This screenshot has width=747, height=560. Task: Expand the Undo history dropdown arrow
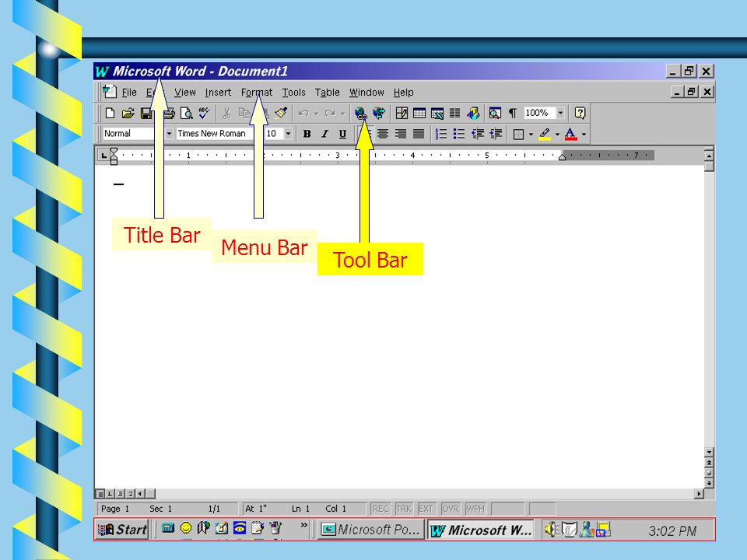click(316, 114)
